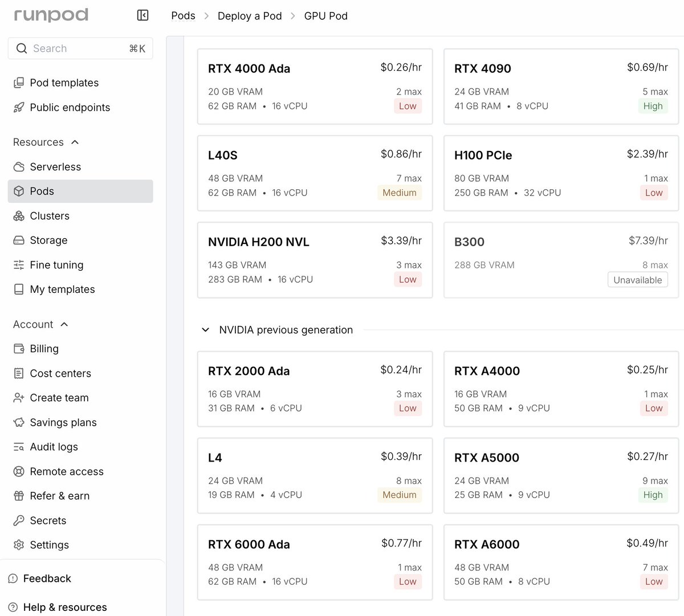Image resolution: width=684 pixels, height=616 pixels.
Task: Click the Deploy a Pod breadcrumb
Action: click(250, 16)
